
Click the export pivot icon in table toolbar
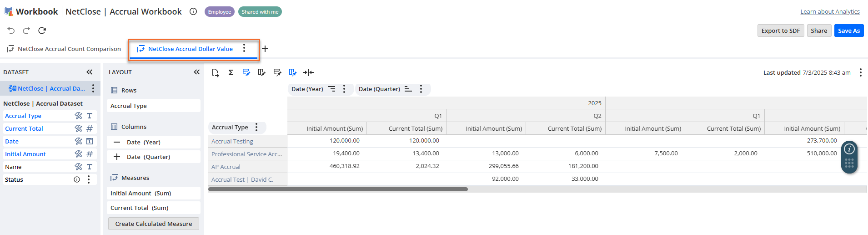[216, 72]
